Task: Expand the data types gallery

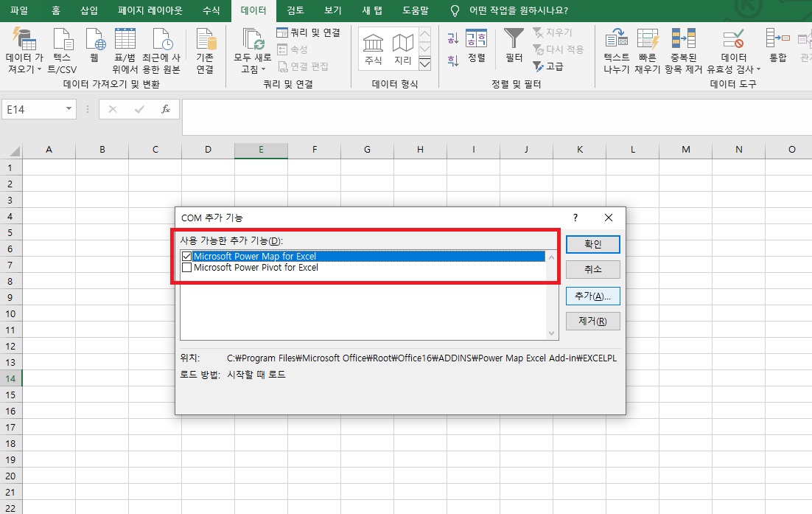Action: 424,63
